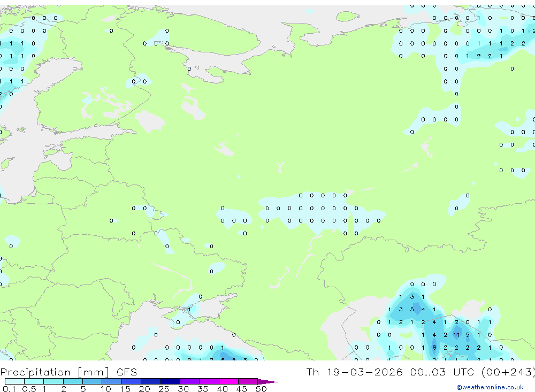Click the 45–50 mm dark magenta legend swatch
Image resolution: width=535 pixels, height=392 pixels.
coord(248,381)
